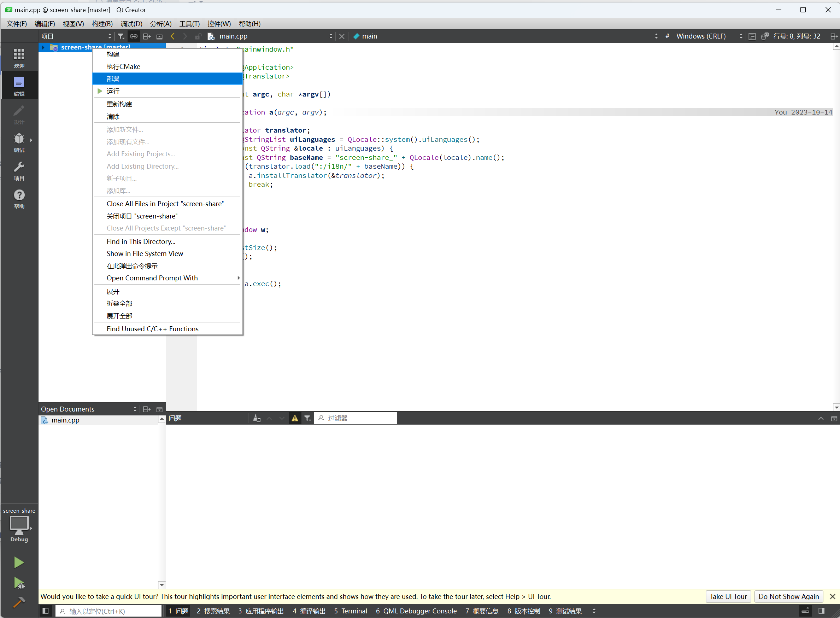Toggle the right sidebar visibility
This screenshot has height=618, width=840.
pos(821,611)
